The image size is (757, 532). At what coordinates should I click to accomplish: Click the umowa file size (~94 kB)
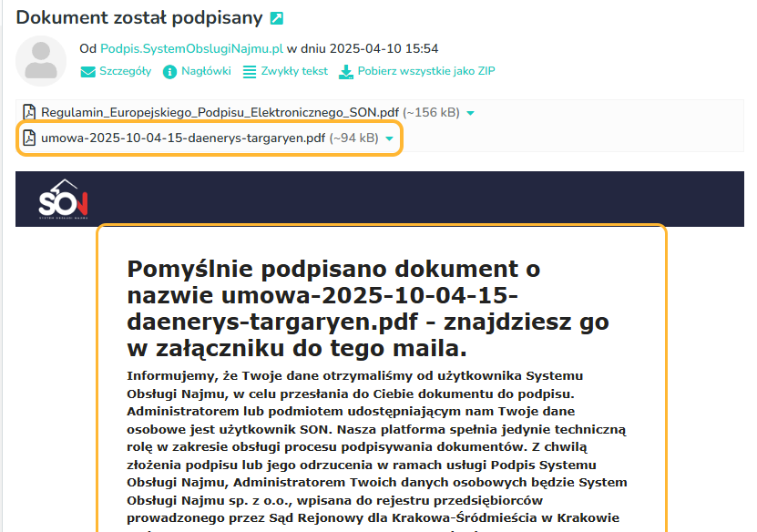[353, 138]
